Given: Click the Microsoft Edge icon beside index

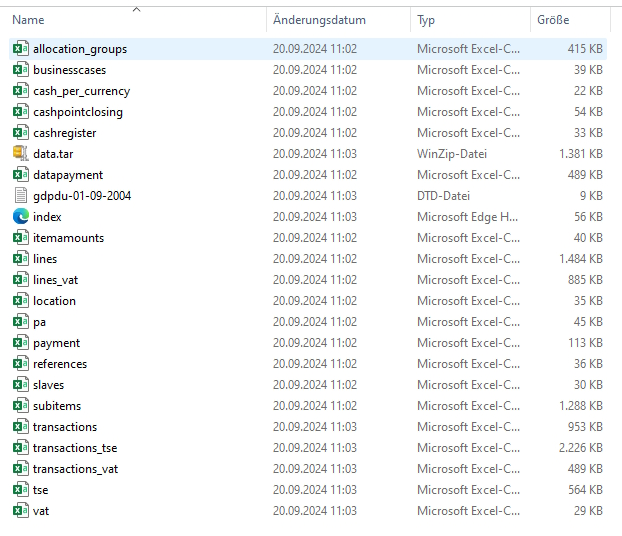Looking at the screenshot, I should point(20,217).
